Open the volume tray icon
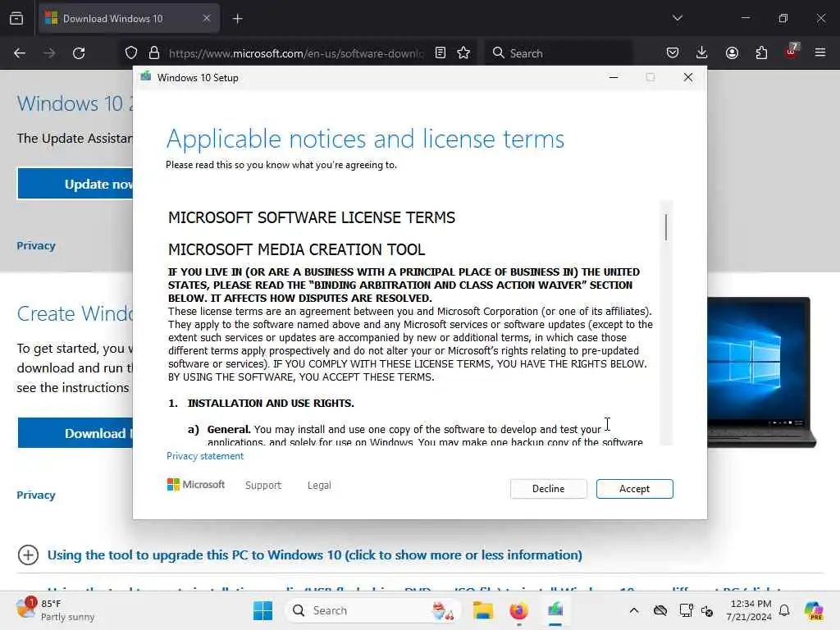 (x=707, y=611)
